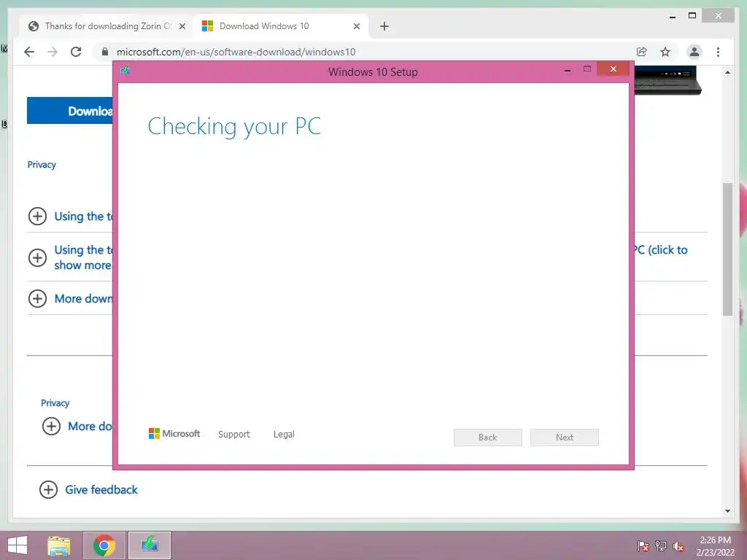Open File Explorer from taskbar
The height and width of the screenshot is (560, 747).
[59, 545]
